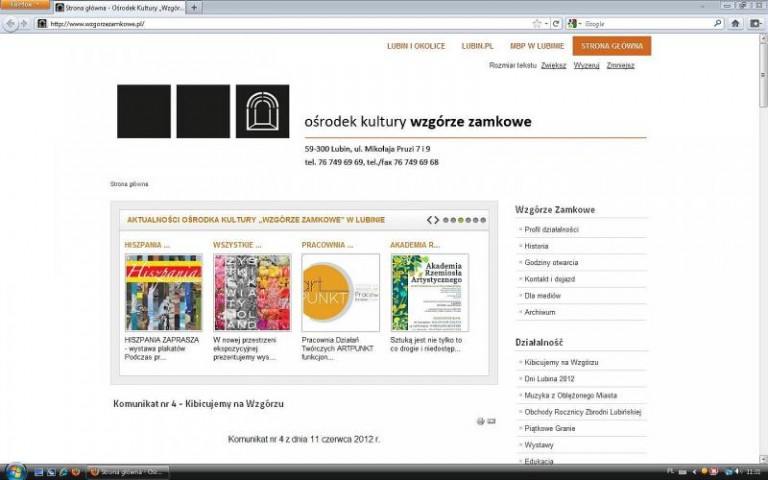Open Obchody Rocznicy Zbrodni Lubińskiej link
This screenshot has height=480, width=768.
coord(582,412)
